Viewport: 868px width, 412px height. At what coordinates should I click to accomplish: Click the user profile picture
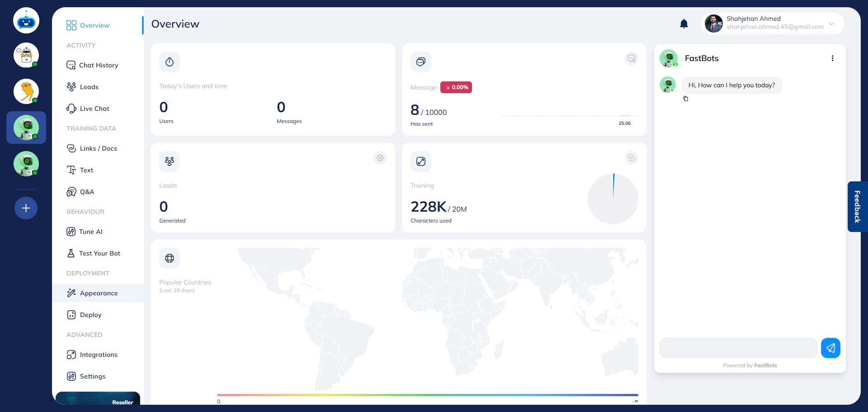[x=714, y=24]
